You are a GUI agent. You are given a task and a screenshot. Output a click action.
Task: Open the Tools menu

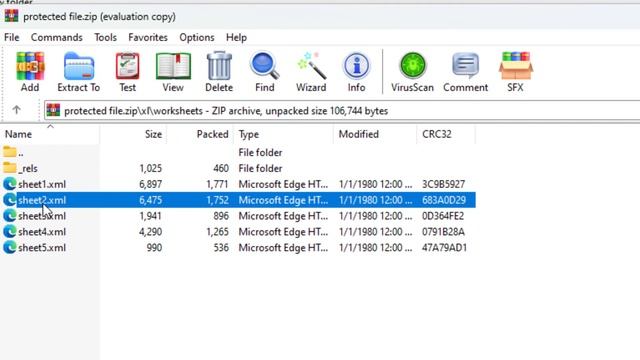105,38
